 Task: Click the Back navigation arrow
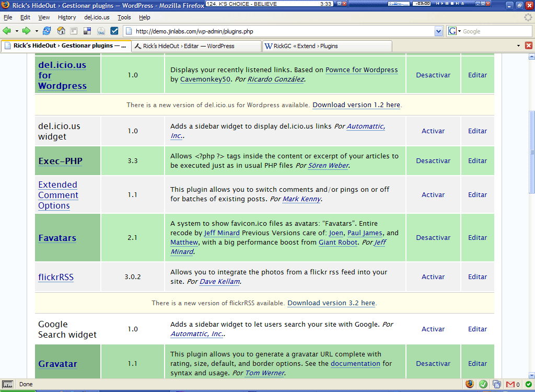7,31
